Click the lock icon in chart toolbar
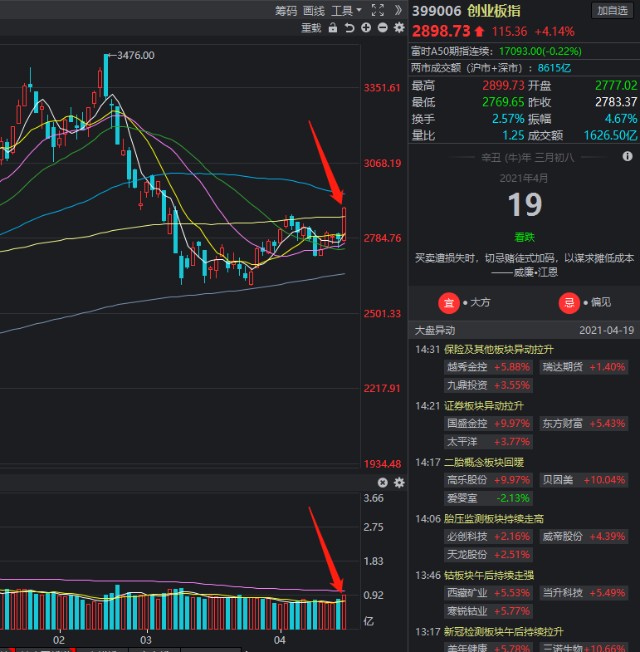 [333, 28]
